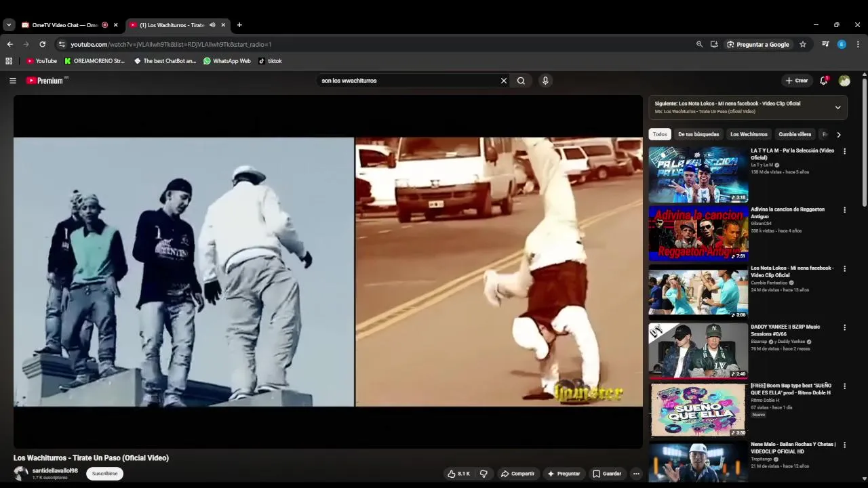868x488 pixels.
Task: Save the video with Guardar
Action: pos(607,474)
